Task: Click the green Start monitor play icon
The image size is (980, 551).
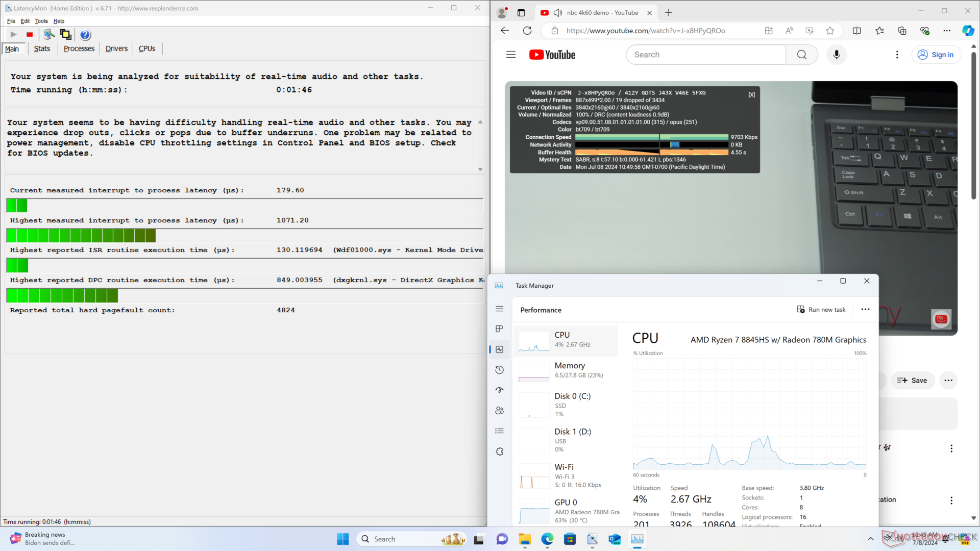Action: tap(14, 35)
